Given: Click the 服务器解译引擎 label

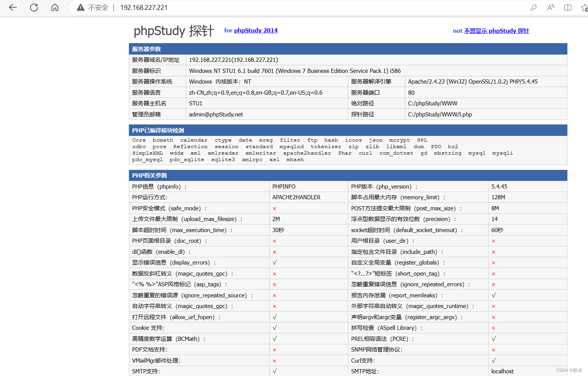Looking at the screenshot, I should point(371,82).
